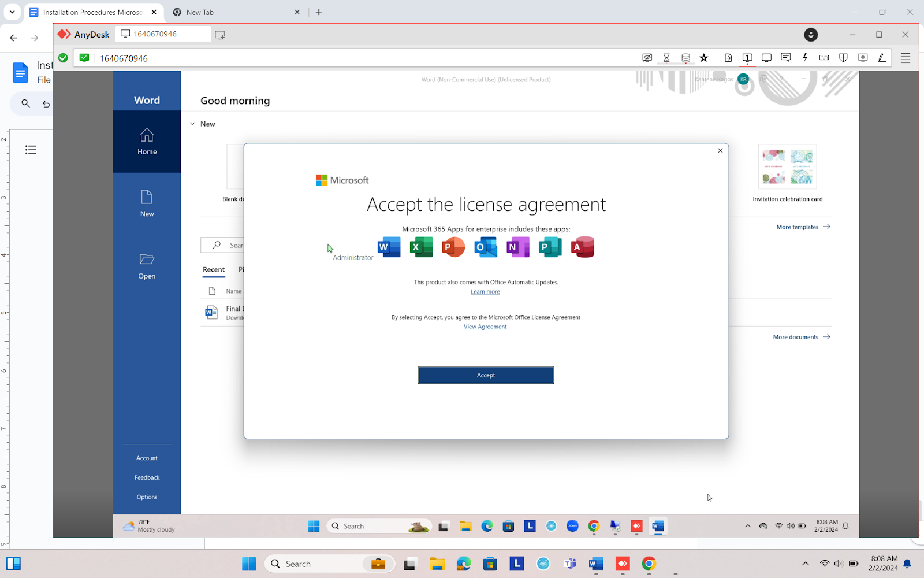Toggle AnyDesk privacy screen icon

647,58
